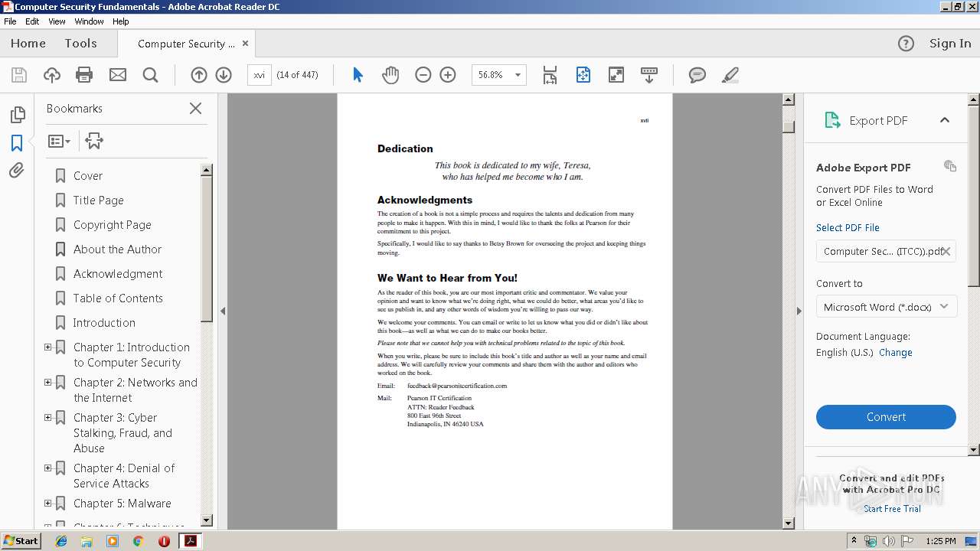Open the Attachments paperclip panel
The width and height of the screenshot is (980, 551).
pyautogui.click(x=17, y=170)
